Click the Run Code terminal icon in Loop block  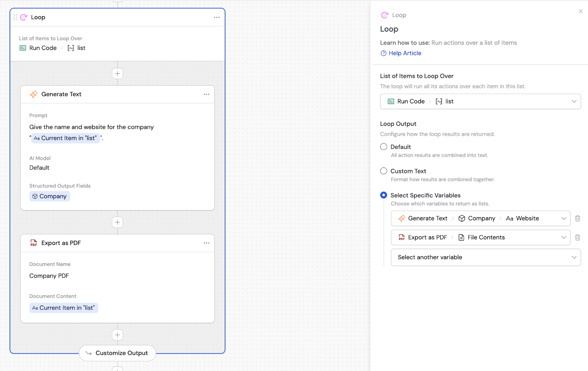point(23,48)
